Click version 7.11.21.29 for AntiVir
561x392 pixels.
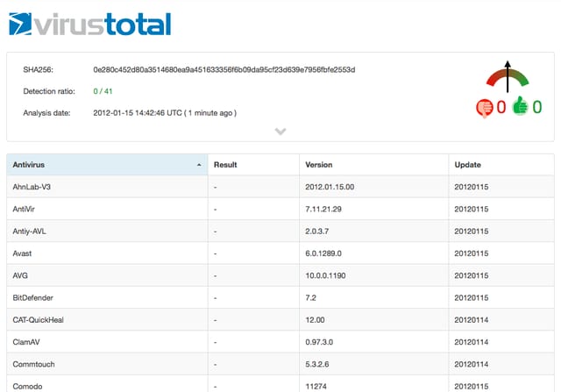(323, 209)
